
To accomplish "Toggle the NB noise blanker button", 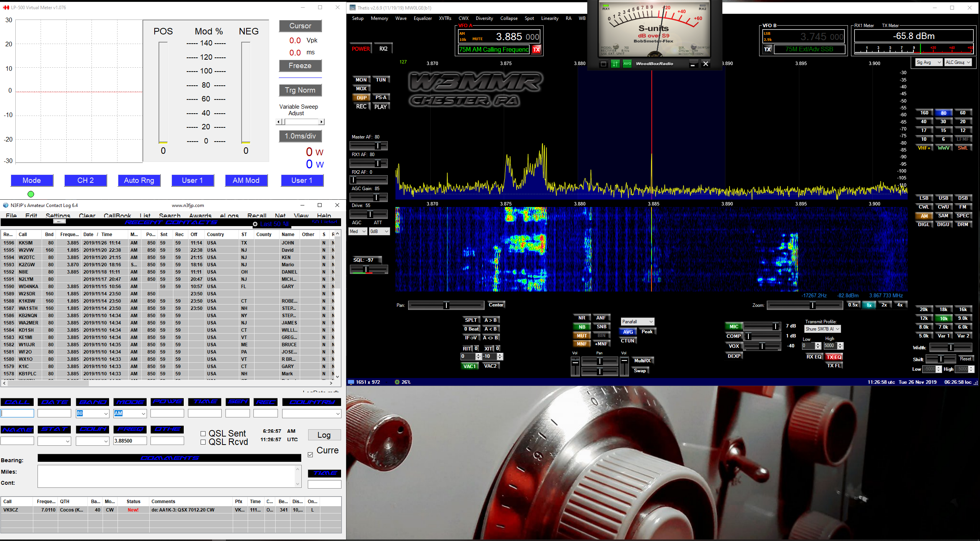I will [582, 327].
